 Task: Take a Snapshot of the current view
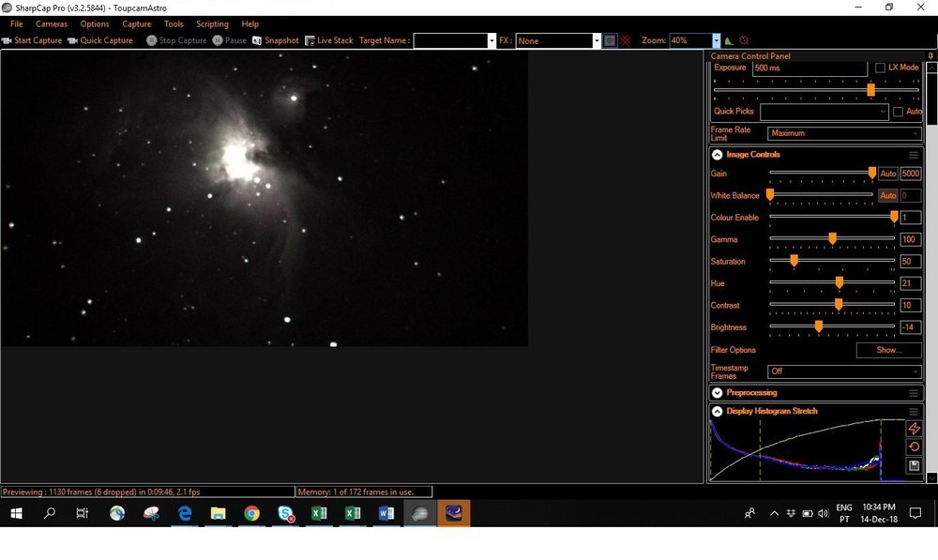(x=276, y=40)
